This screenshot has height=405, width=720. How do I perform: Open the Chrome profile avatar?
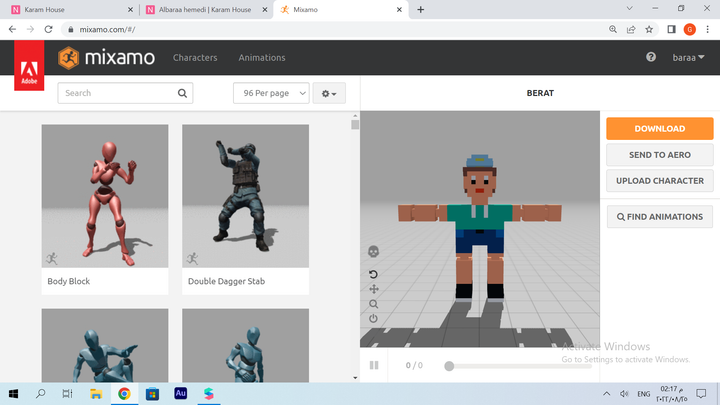coord(689,29)
